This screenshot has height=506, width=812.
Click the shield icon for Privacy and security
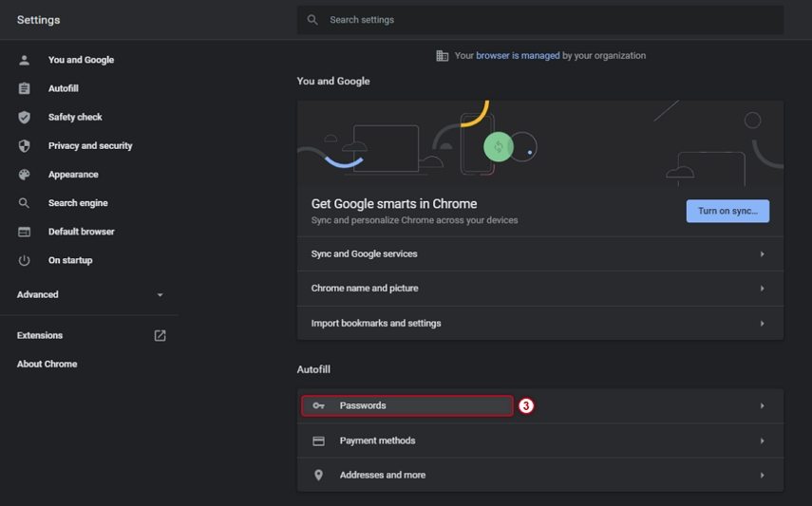[x=24, y=146]
